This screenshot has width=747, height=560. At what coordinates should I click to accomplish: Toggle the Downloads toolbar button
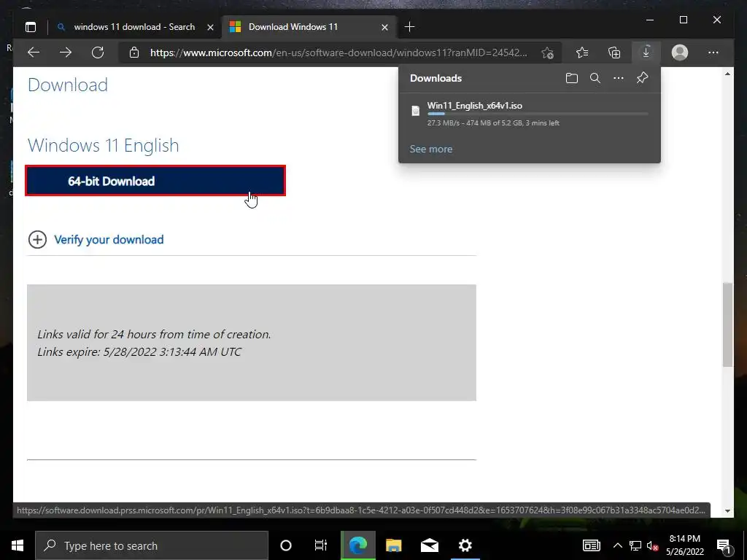click(646, 52)
